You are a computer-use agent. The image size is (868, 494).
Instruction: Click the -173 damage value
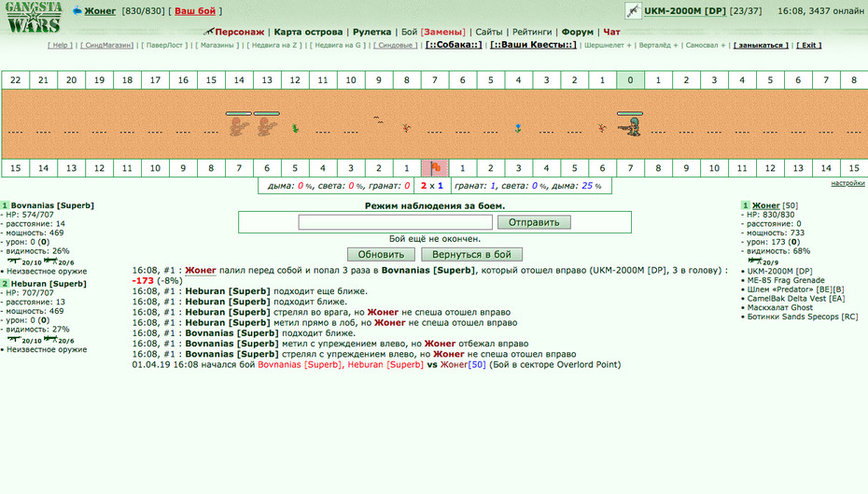143,280
